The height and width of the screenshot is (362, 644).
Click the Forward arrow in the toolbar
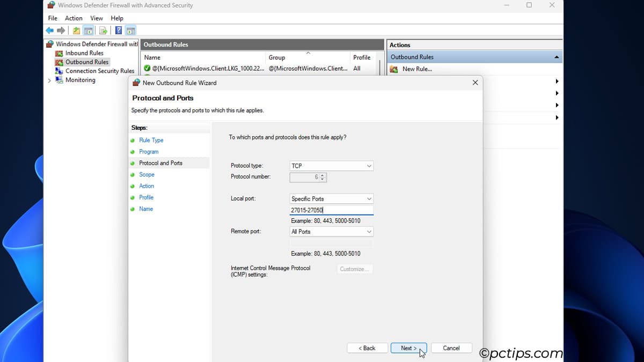[61, 31]
